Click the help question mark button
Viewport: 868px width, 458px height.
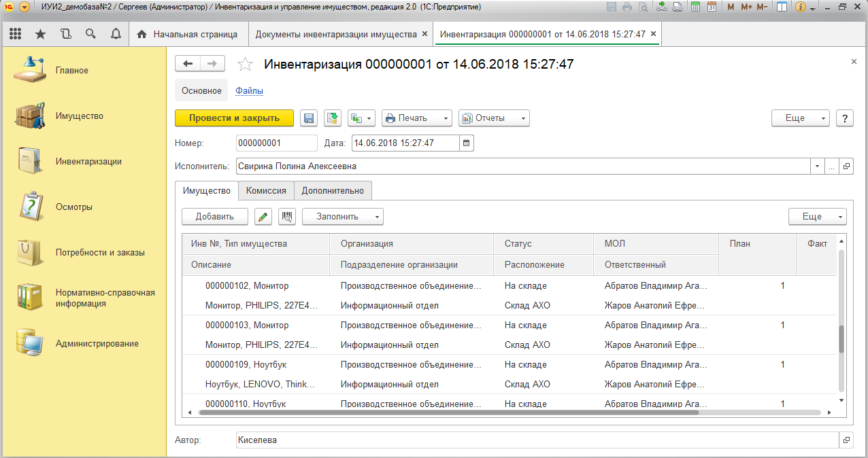844,118
